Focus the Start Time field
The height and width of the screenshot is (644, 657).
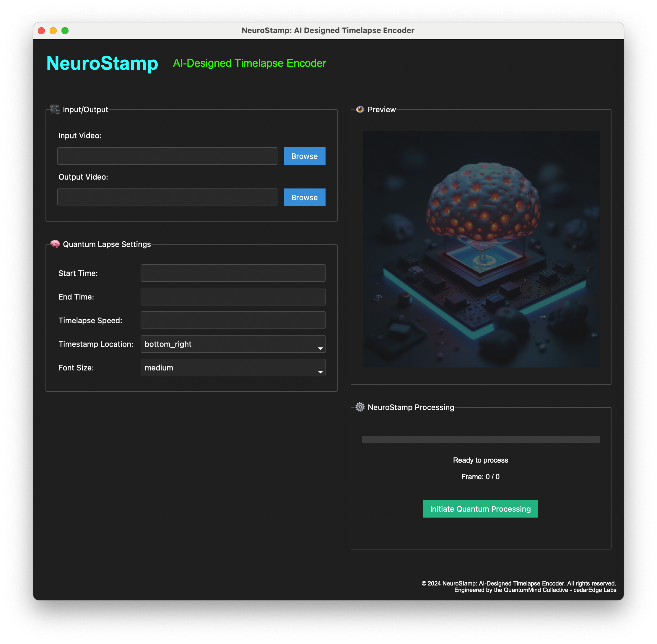[233, 273]
